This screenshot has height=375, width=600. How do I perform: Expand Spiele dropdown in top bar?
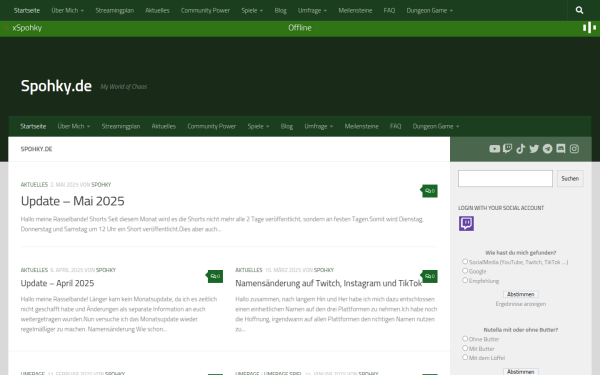click(x=252, y=10)
